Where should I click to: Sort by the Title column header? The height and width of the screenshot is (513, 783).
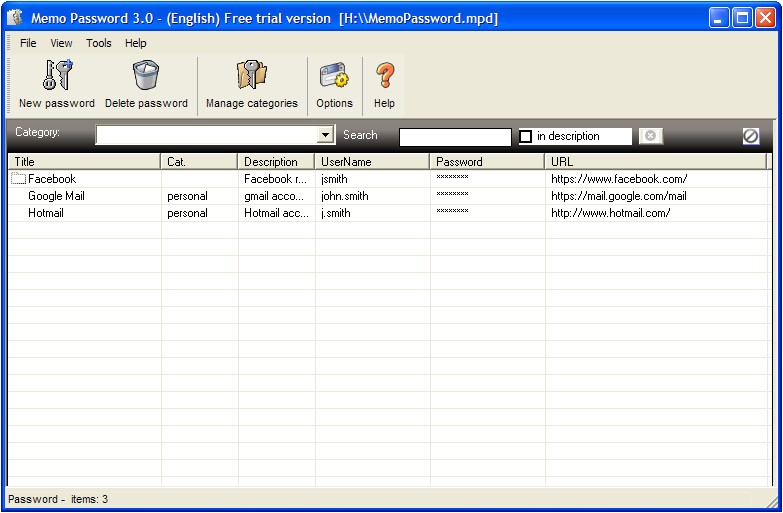coord(84,162)
